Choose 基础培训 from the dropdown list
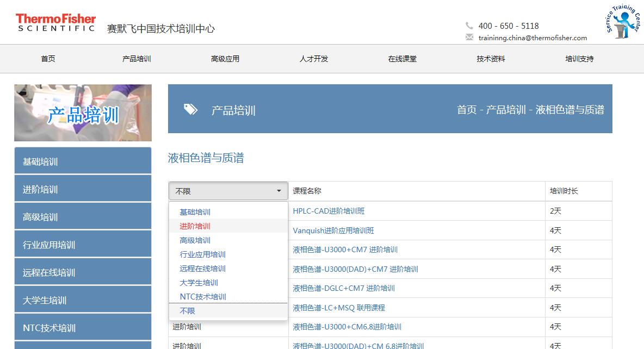The height and width of the screenshot is (349, 644). pos(228,212)
